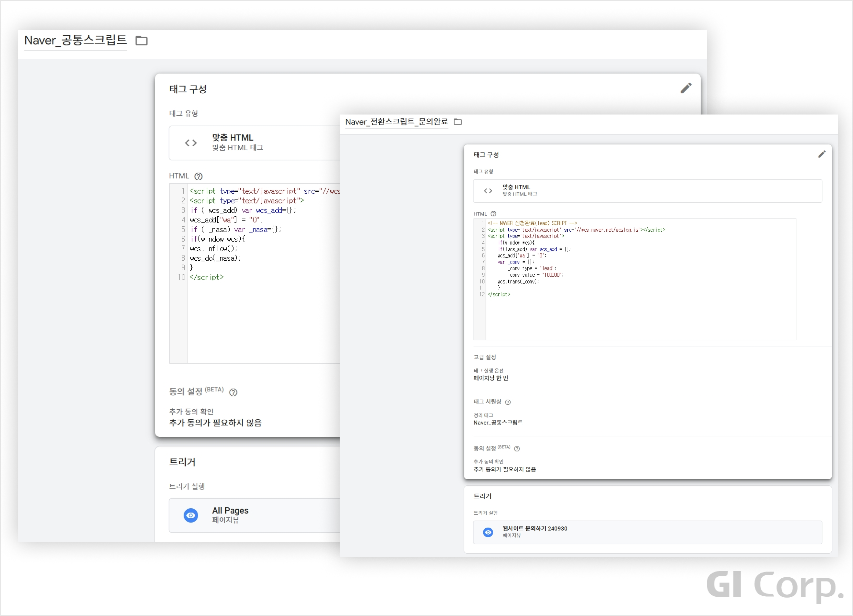Click code line wcs.trans(_conv); in editor
Image resolution: width=853 pixels, height=616 pixels.
tap(518, 282)
